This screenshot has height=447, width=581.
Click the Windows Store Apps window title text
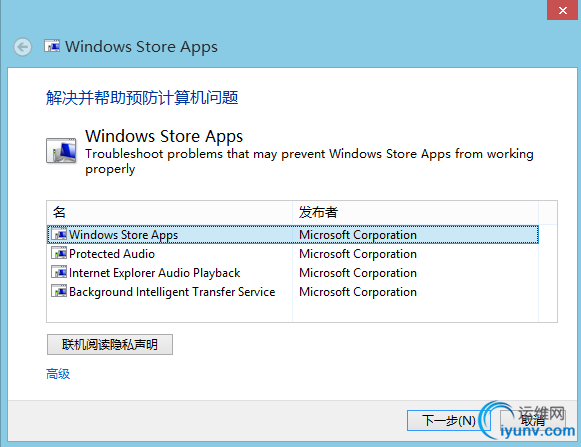tap(142, 47)
